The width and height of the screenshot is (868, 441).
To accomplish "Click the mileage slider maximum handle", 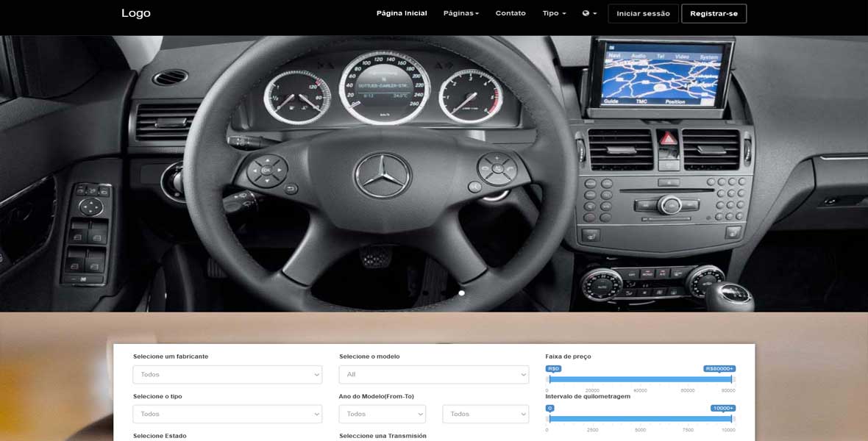I will (x=732, y=419).
